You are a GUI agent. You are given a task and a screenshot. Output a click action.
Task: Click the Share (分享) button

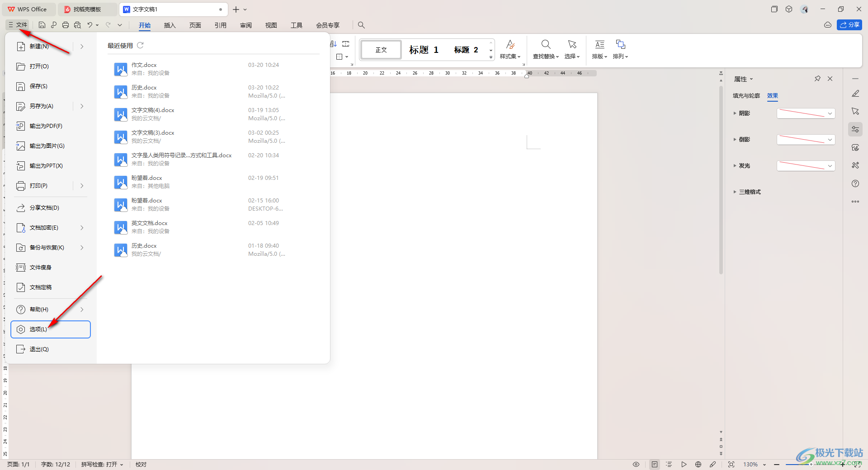(849, 25)
